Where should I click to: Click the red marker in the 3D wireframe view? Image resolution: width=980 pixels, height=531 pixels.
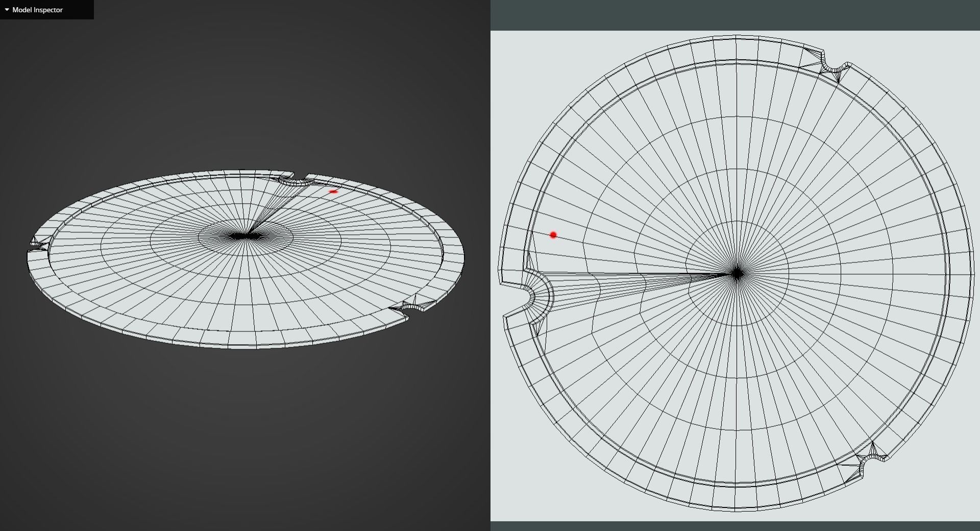click(333, 191)
